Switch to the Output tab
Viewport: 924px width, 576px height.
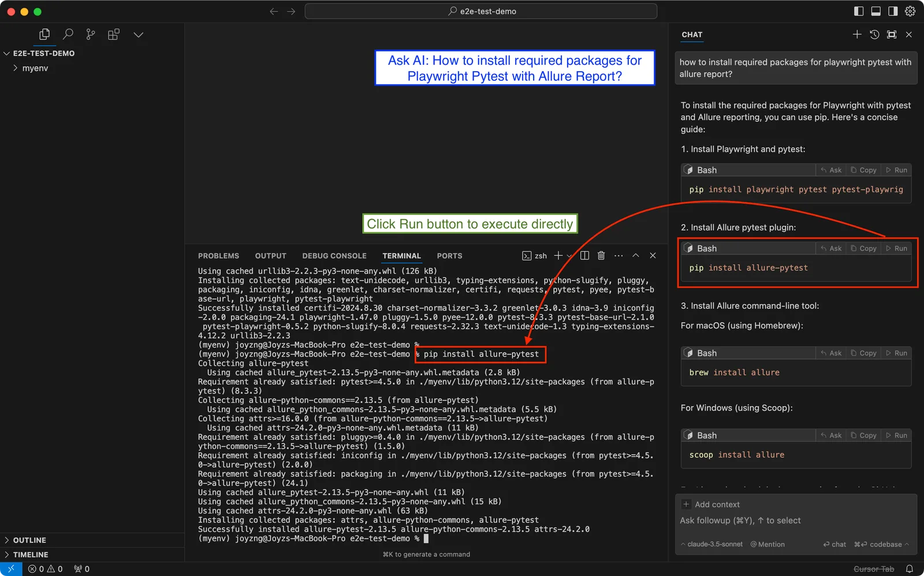pos(271,256)
